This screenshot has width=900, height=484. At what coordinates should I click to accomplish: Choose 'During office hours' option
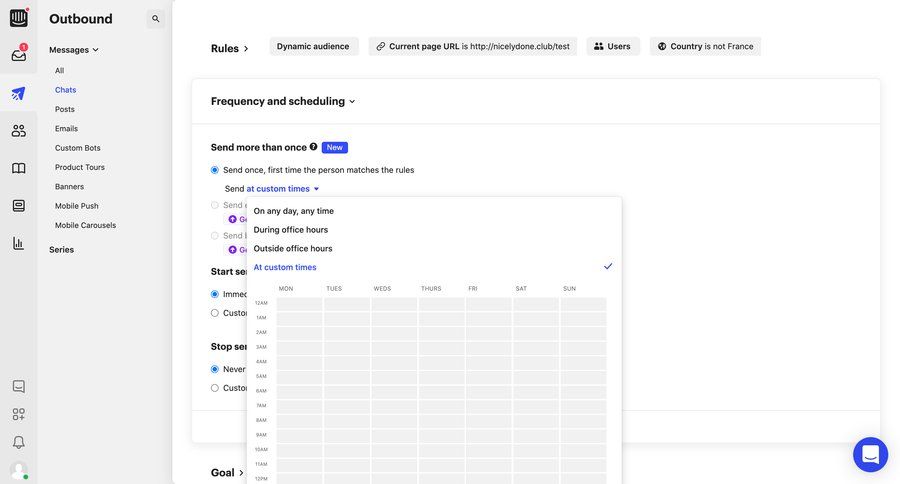point(291,230)
